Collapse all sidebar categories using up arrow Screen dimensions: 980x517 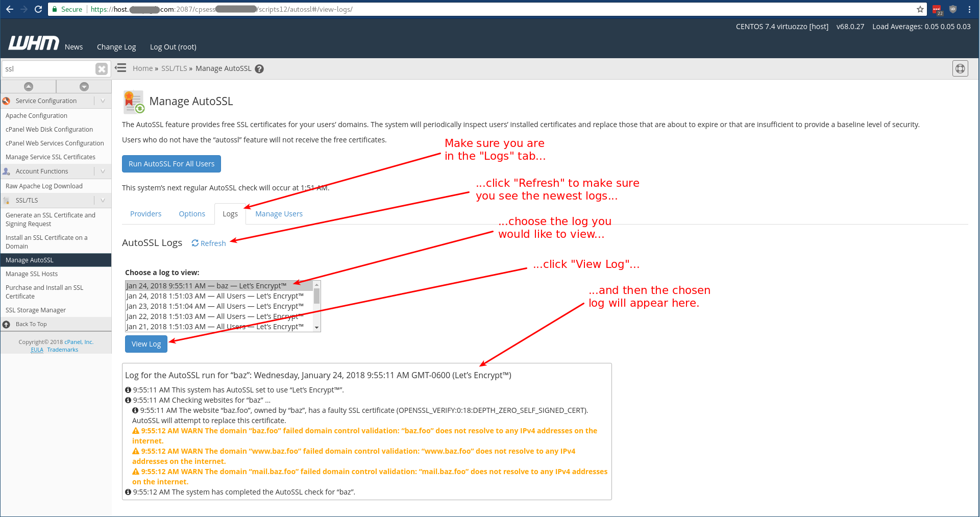coord(29,87)
